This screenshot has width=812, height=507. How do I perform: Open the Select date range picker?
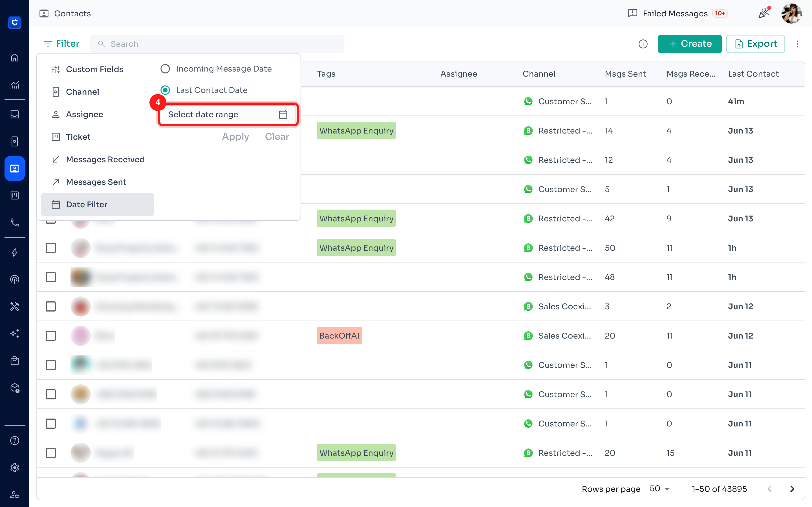[228, 114]
